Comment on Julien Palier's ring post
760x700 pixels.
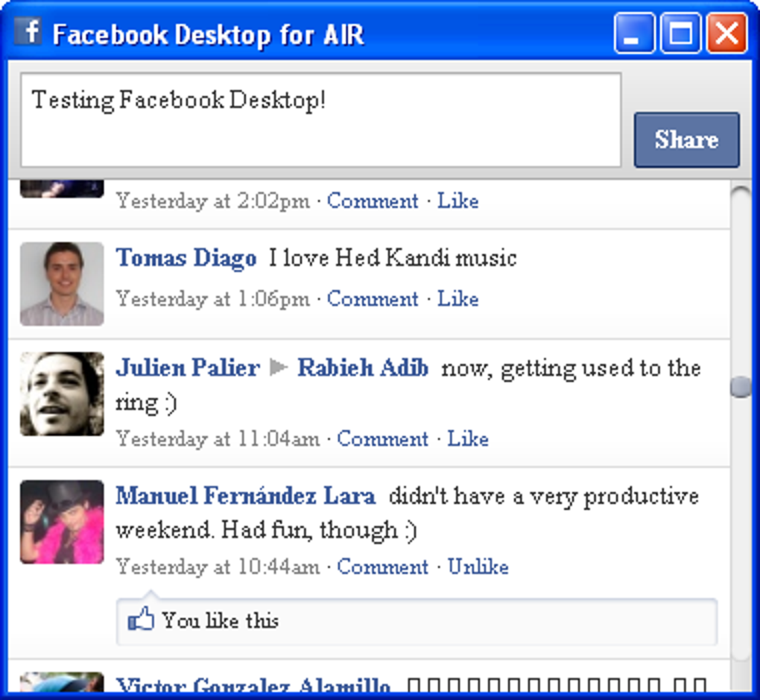[x=382, y=439]
